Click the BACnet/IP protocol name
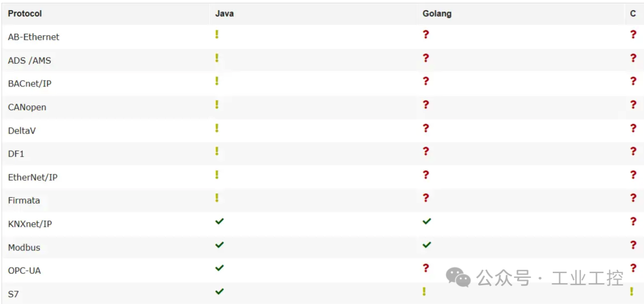644x304 pixels. click(30, 84)
